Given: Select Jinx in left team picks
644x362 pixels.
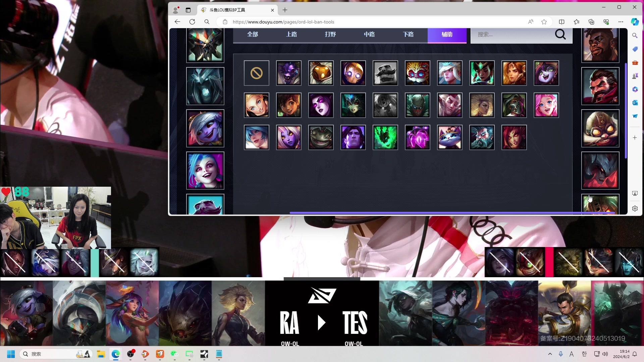Looking at the screenshot, I should 205,171.
